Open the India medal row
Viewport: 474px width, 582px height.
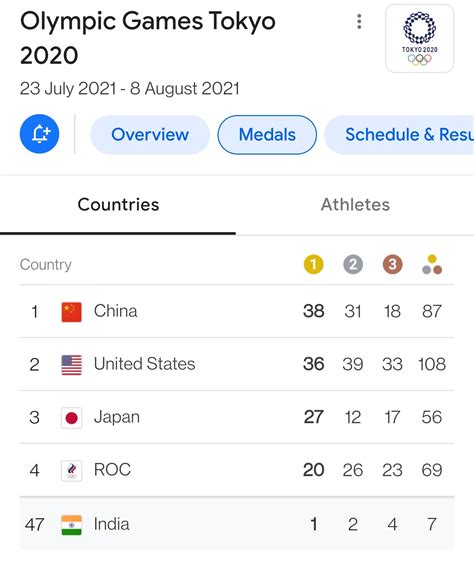pos(237,524)
